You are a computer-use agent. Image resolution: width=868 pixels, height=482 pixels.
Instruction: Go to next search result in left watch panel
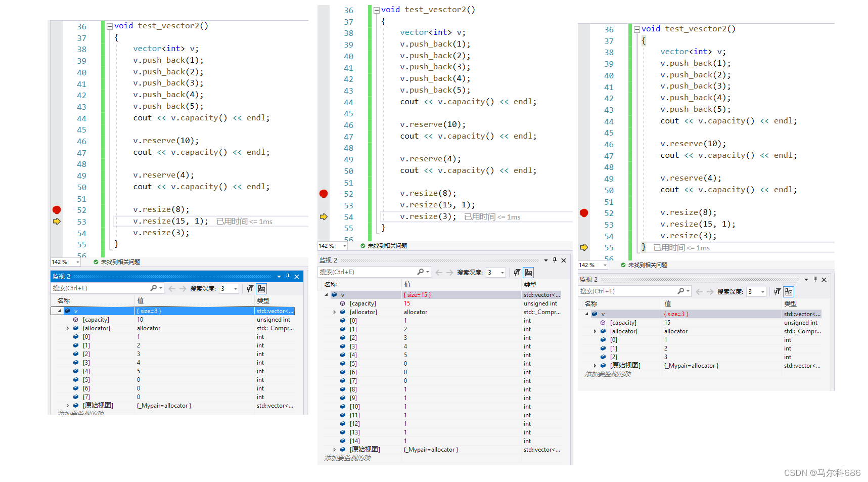(182, 289)
